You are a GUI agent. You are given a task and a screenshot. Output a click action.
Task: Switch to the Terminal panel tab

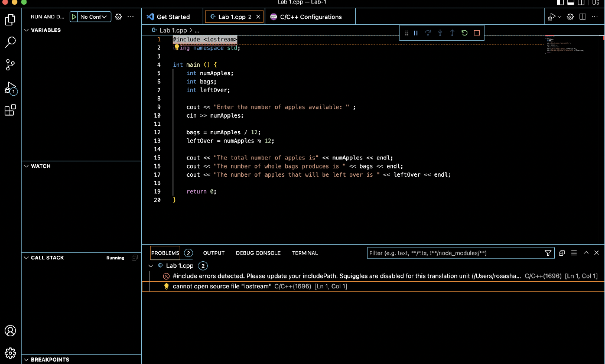(x=304, y=253)
